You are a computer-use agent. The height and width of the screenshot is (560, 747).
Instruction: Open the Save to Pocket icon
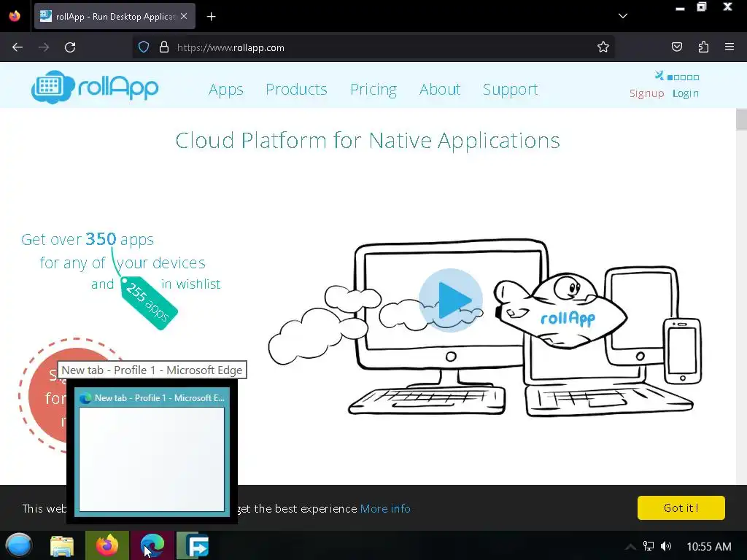pos(676,47)
